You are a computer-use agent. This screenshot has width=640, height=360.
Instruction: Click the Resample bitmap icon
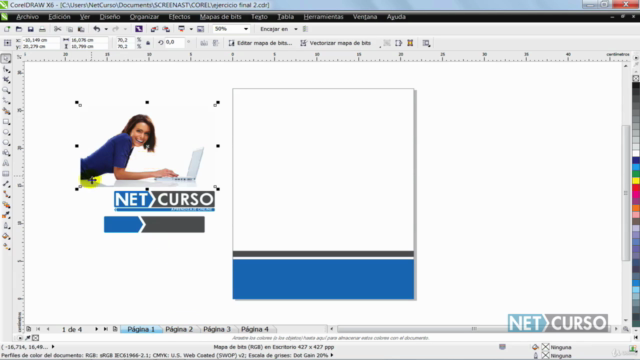tap(398, 43)
